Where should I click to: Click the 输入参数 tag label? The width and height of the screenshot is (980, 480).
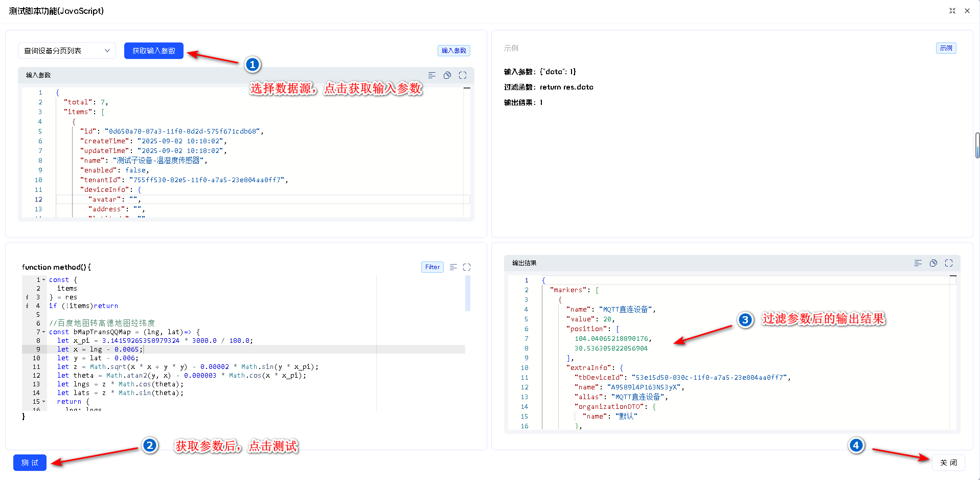pos(453,51)
